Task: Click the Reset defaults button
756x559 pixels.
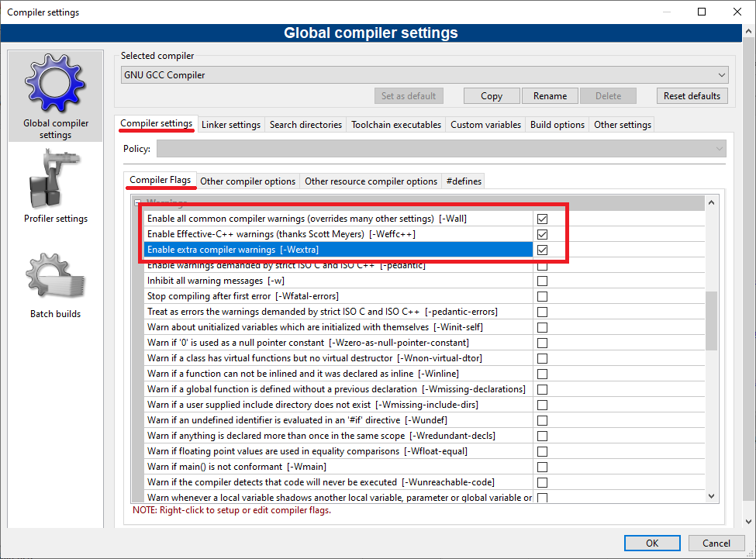Action: tap(692, 96)
